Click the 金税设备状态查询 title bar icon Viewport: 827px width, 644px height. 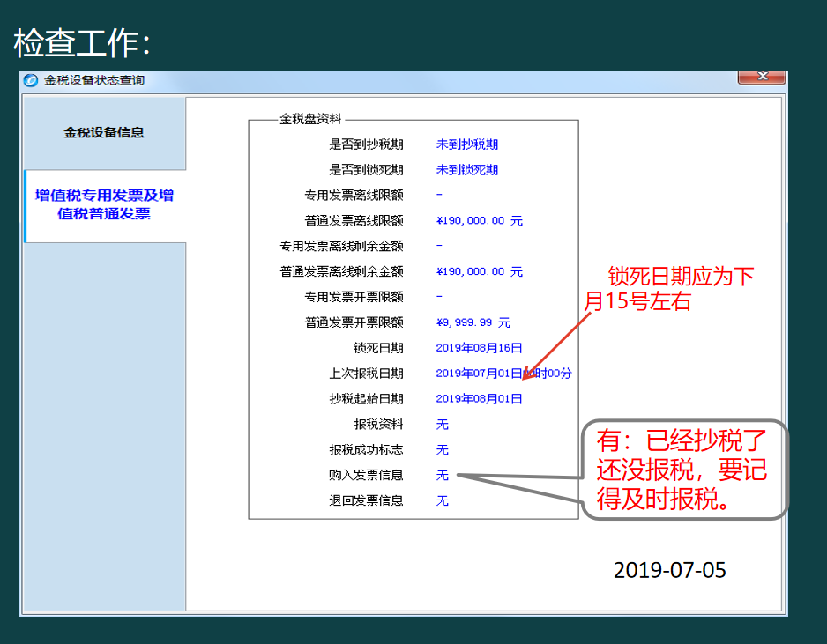(31, 80)
